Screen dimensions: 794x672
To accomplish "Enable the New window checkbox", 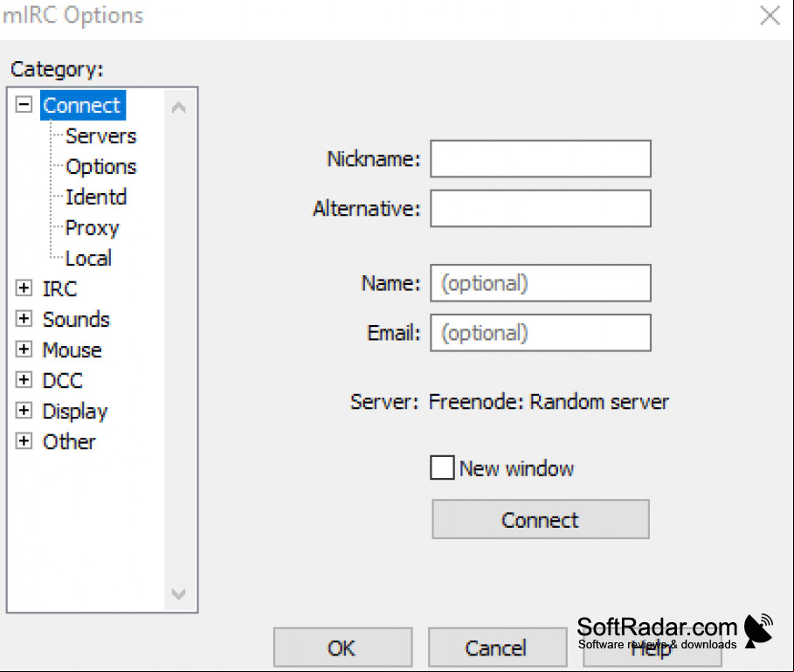I will [442, 468].
